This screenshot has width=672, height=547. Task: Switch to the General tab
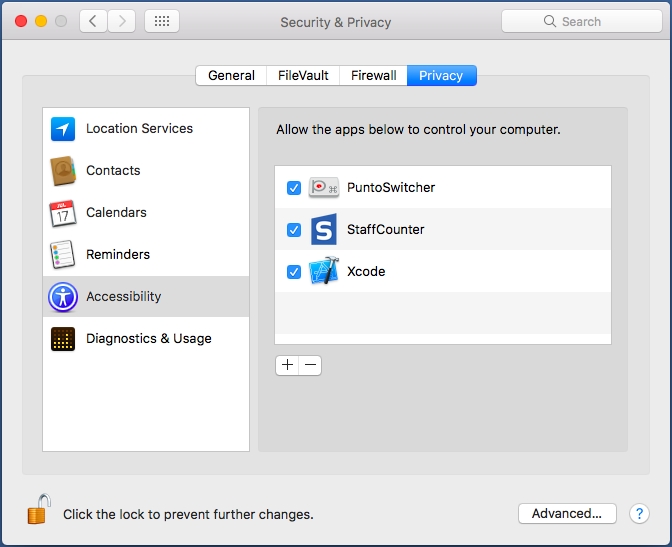231,75
